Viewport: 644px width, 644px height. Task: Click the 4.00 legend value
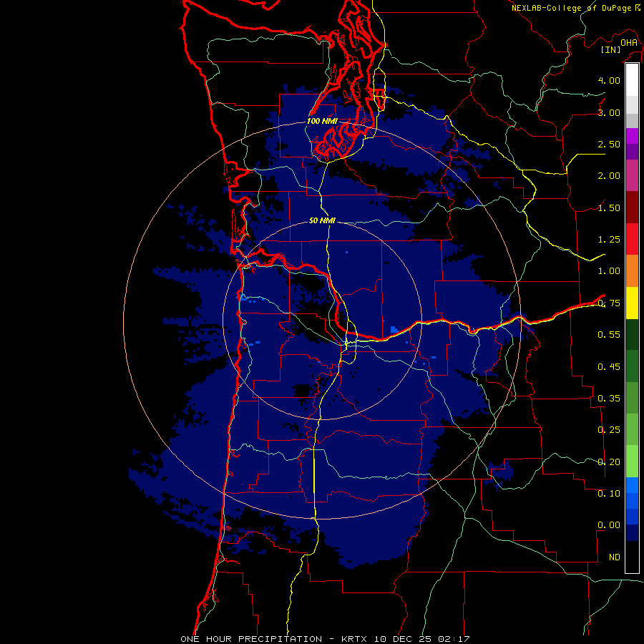tap(609, 80)
